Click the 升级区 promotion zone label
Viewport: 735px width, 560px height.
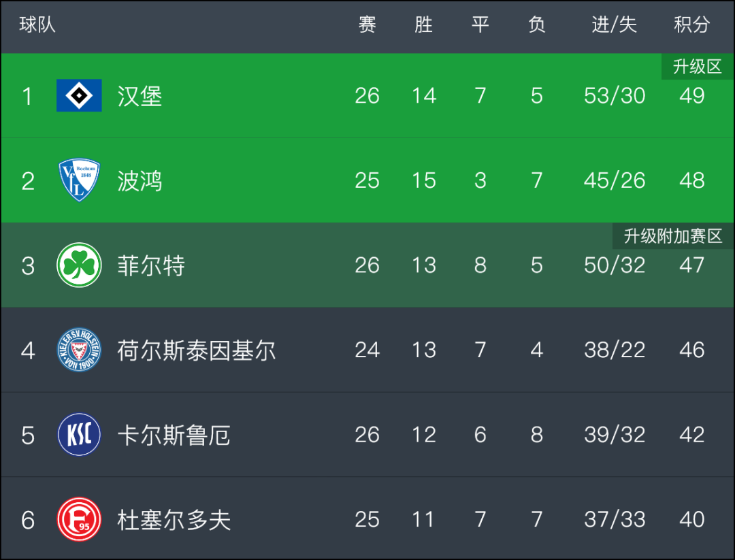(x=697, y=67)
